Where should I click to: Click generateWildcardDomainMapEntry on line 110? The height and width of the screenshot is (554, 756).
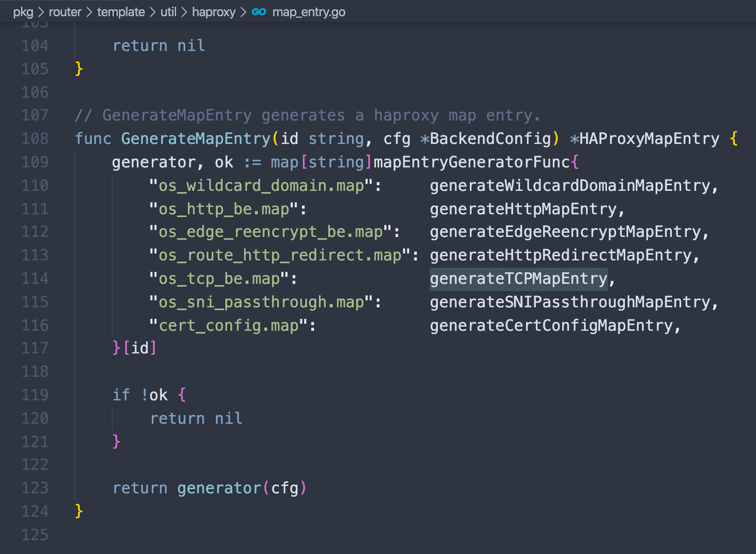click(570, 186)
